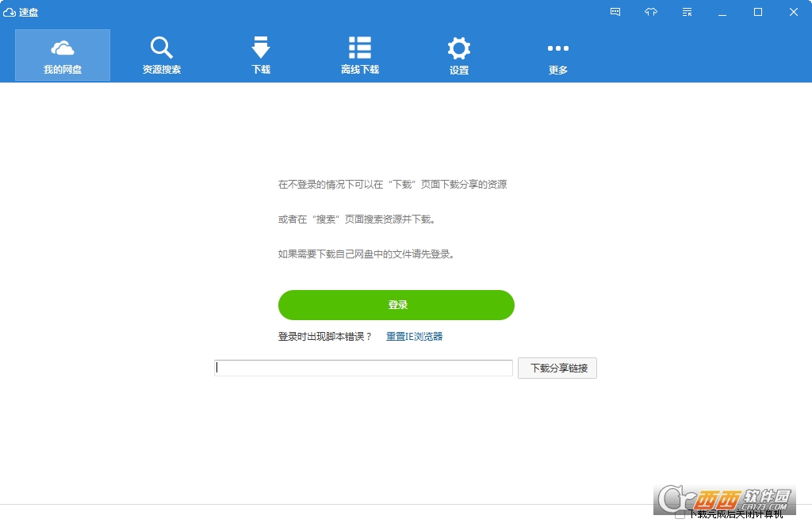Viewport: 812px width, 523px height.
Task: Open the 离线下载 list icon
Action: click(x=360, y=48)
